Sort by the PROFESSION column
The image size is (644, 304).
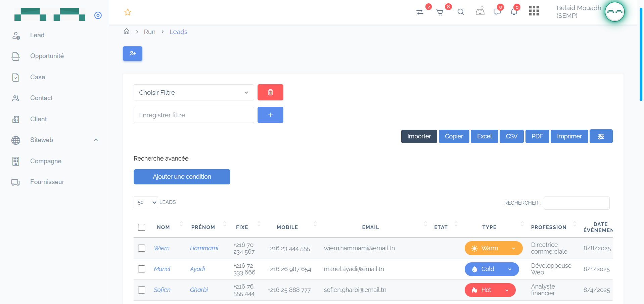(x=549, y=227)
